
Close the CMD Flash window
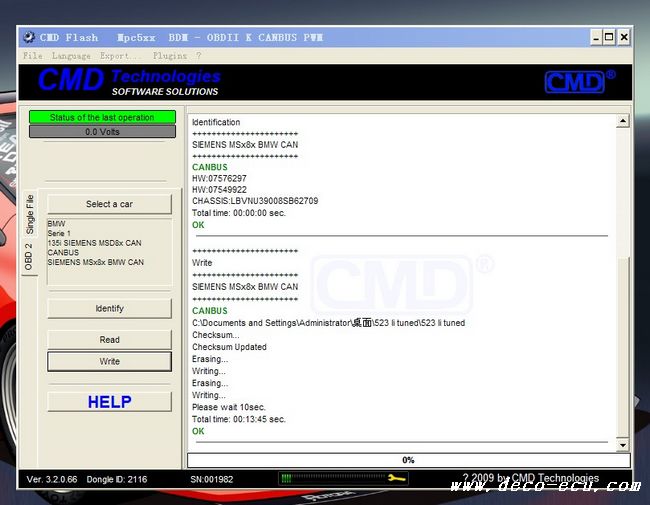[624, 37]
